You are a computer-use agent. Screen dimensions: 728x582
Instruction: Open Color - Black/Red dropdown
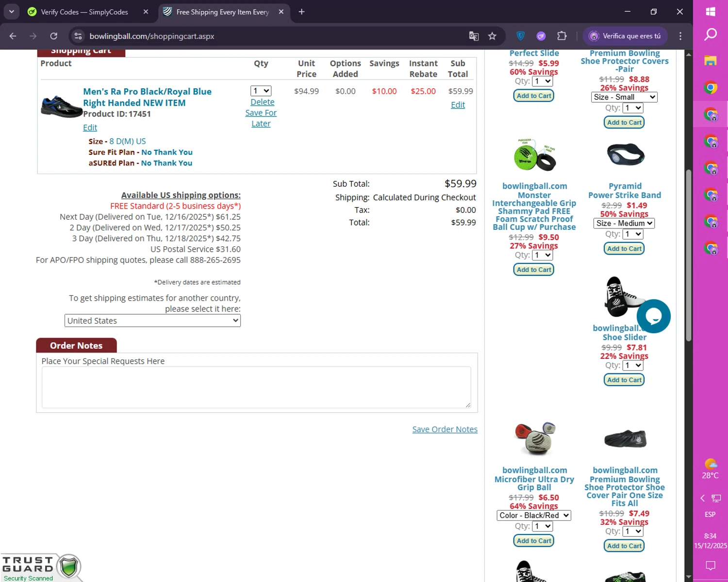pyautogui.click(x=534, y=516)
